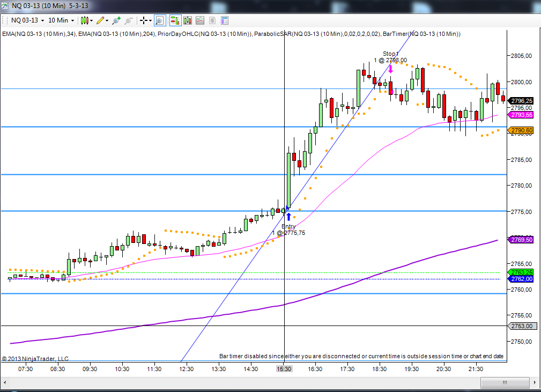Click the NinjaTrader chart window icon in title bar
This screenshot has width=541, height=392.
(x=5, y=6)
